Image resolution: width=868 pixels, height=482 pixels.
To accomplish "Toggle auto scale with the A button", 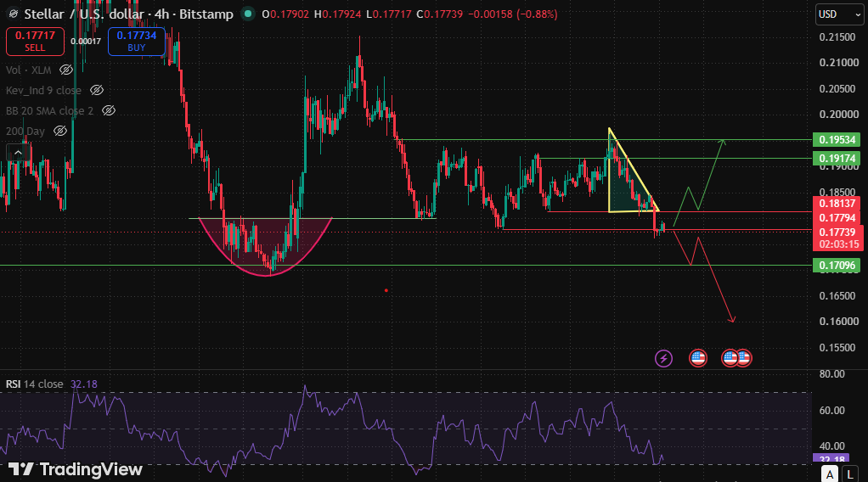I will tap(829, 474).
